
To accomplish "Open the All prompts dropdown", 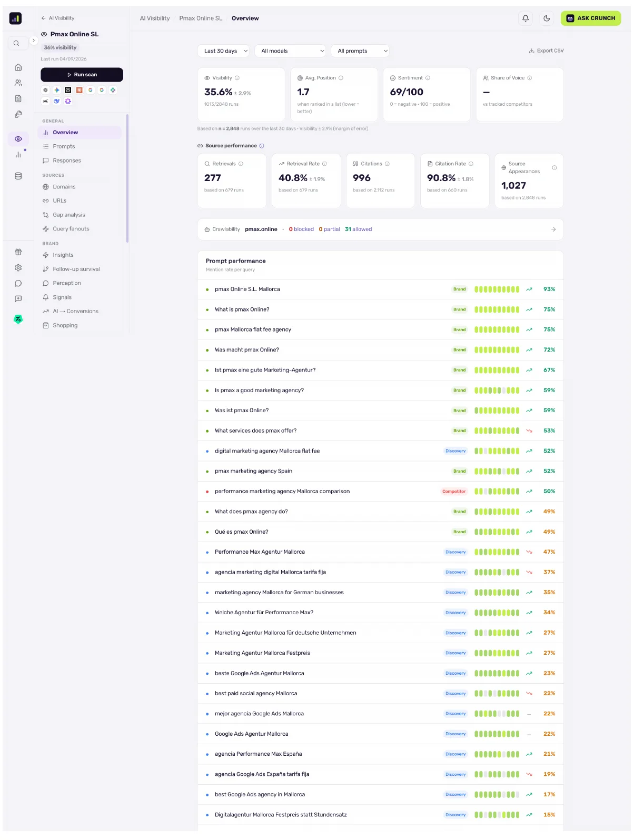I will 360,51.
